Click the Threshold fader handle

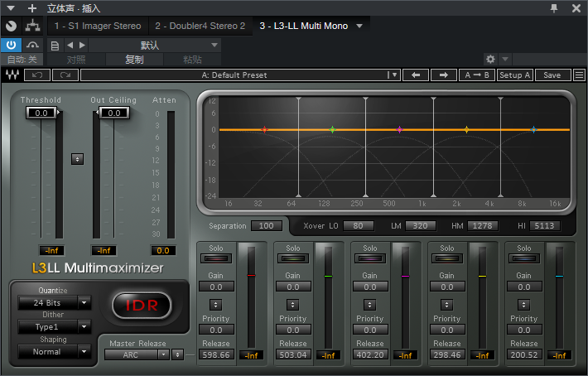click(x=42, y=113)
